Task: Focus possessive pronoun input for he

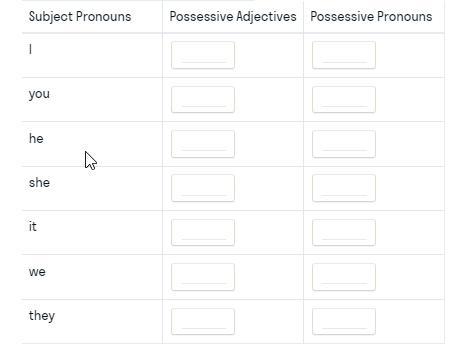Action: (x=344, y=144)
